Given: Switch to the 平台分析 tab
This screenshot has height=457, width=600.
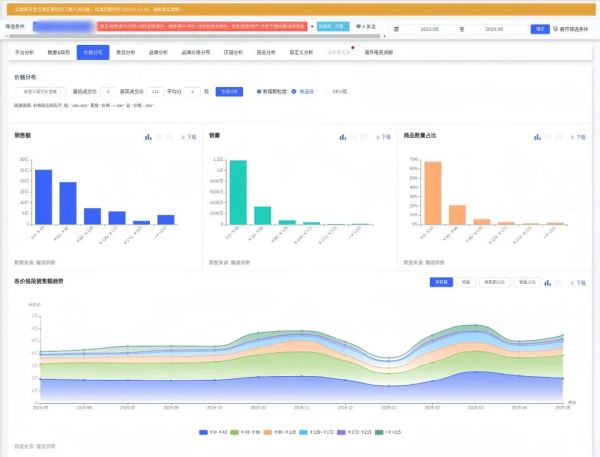Looking at the screenshot, I should 25,49.
